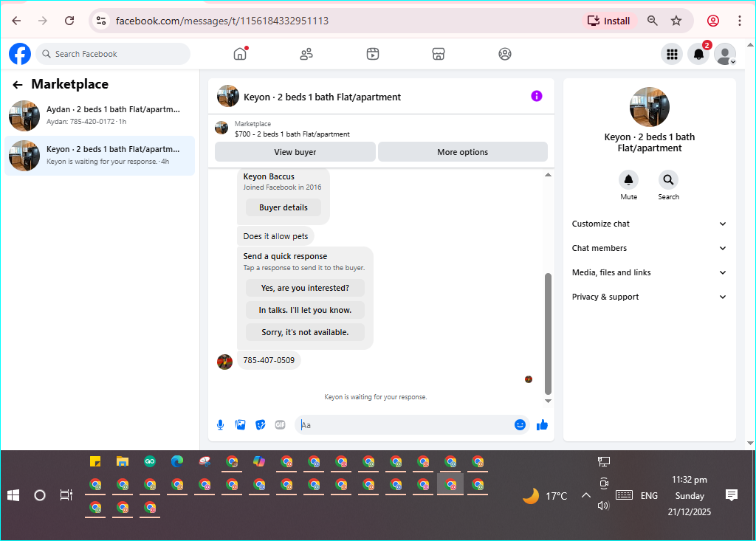This screenshot has height=541, width=756.
Task: Select the Keyon conversation in list
Action: pyautogui.click(x=100, y=156)
